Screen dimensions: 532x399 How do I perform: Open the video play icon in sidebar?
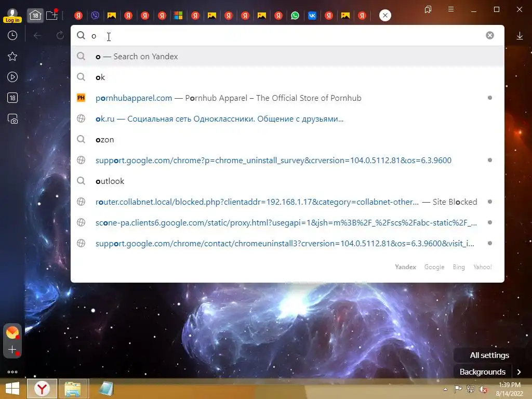click(x=12, y=77)
